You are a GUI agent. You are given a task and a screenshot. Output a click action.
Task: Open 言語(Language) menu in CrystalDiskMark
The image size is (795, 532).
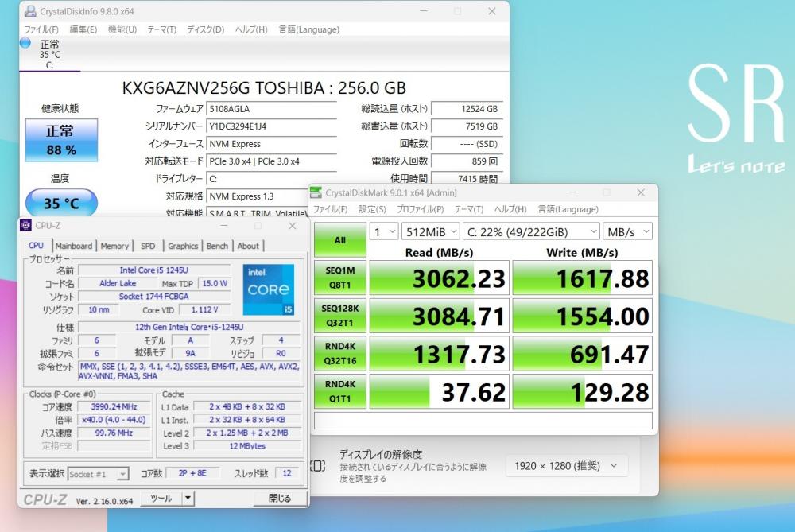[568, 209]
